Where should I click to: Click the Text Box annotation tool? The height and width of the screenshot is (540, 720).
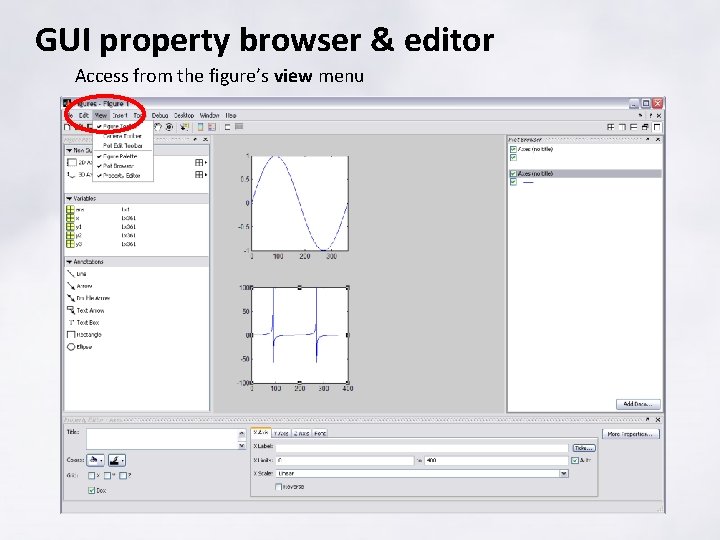[84, 322]
